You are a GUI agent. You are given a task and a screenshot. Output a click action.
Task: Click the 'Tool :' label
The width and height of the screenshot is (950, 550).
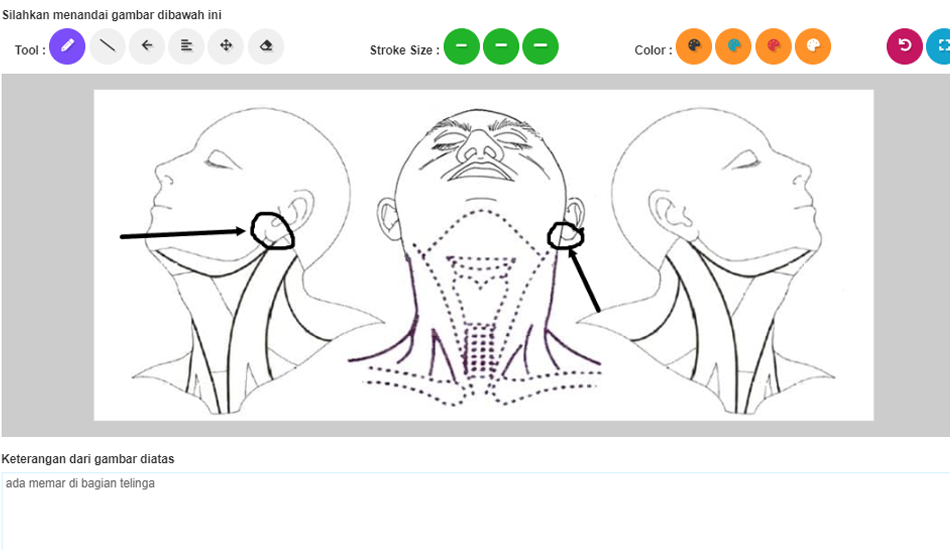click(x=30, y=50)
